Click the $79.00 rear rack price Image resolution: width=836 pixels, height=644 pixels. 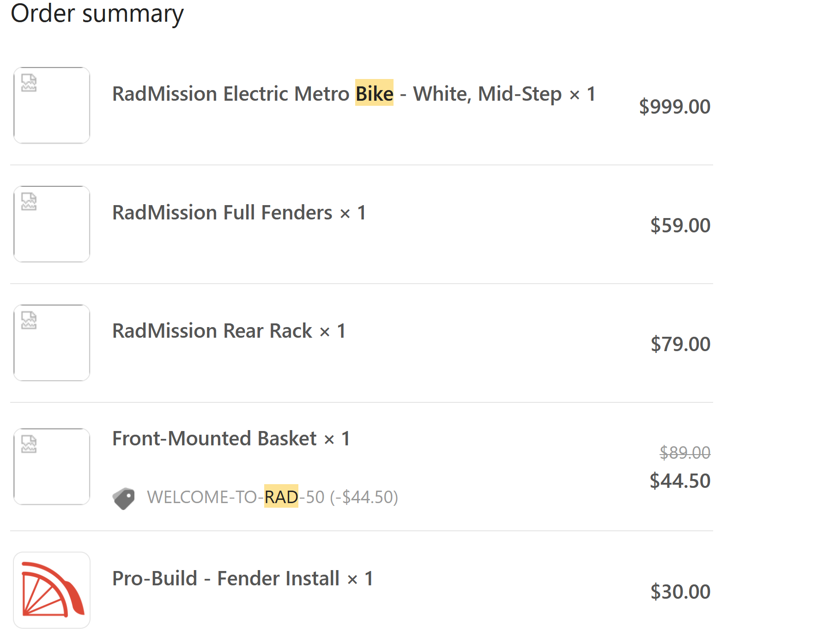click(x=680, y=344)
